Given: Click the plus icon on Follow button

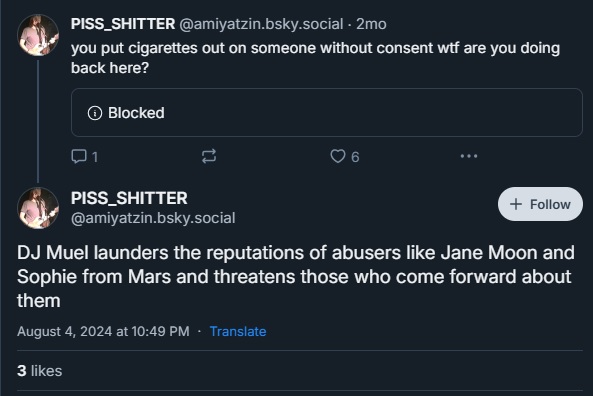Looking at the screenshot, I should [516, 204].
